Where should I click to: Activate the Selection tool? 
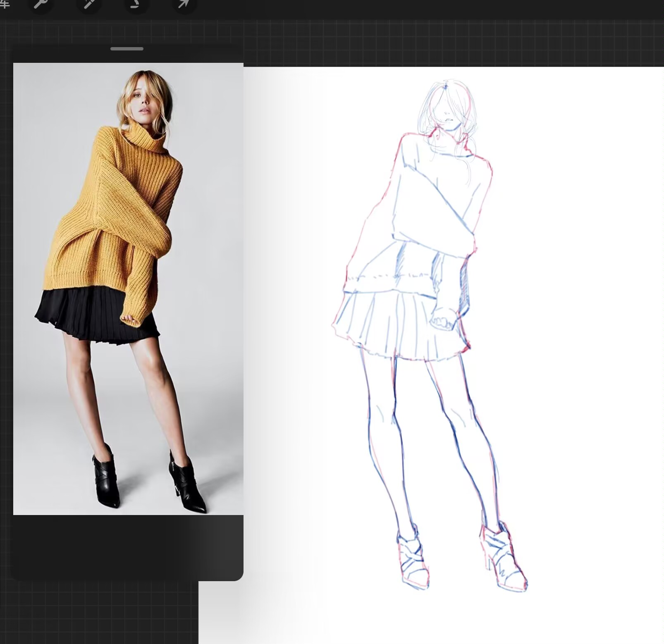point(136,4)
